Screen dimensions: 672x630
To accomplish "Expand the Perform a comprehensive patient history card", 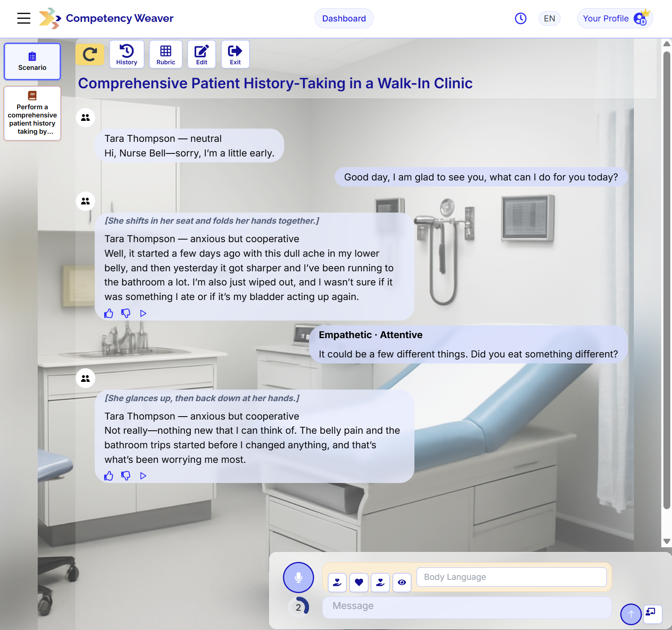I will coord(33,114).
